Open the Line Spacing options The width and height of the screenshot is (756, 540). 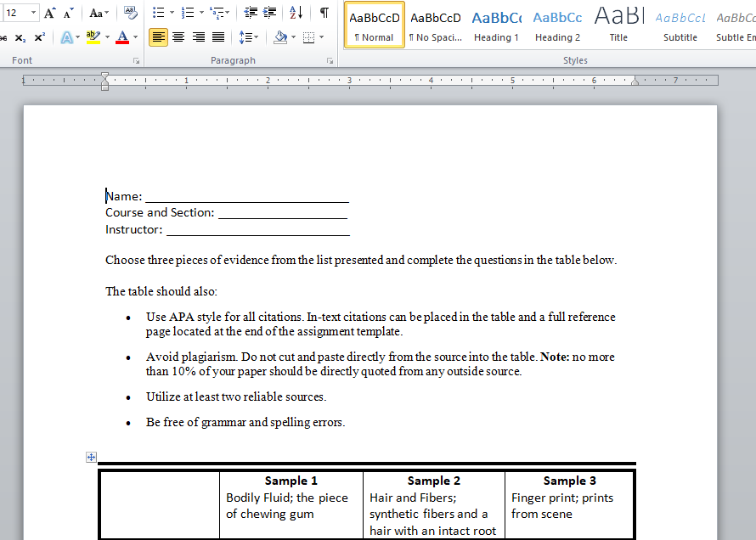(x=249, y=37)
